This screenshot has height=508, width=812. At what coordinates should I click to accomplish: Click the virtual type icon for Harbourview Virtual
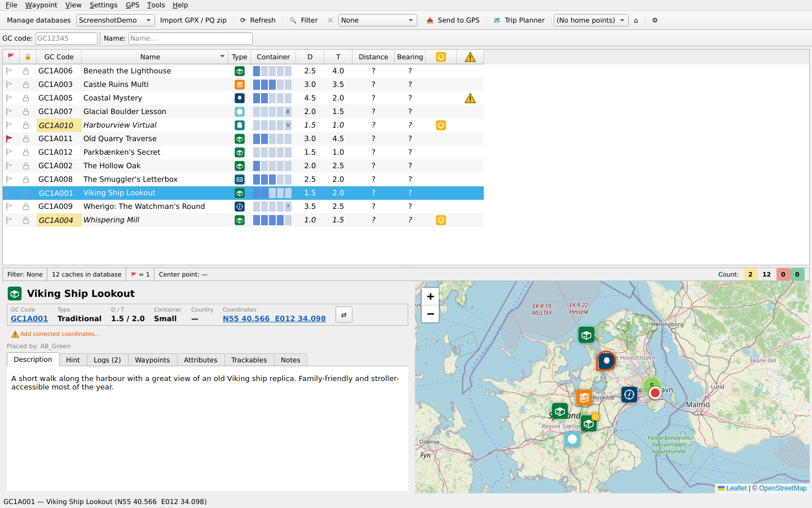coord(240,125)
